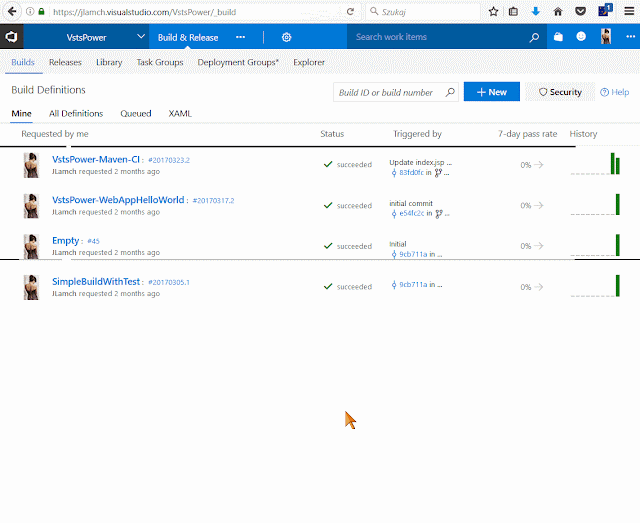The height and width of the screenshot is (523, 640).
Task: Open build number #45
Action: click(93, 241)
